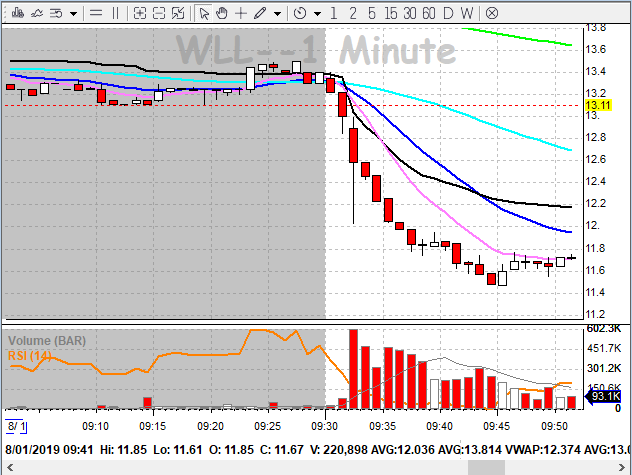Enable the crosshair cursor tool
Viewport: 632px width, 475px height.
pos(240,14)
